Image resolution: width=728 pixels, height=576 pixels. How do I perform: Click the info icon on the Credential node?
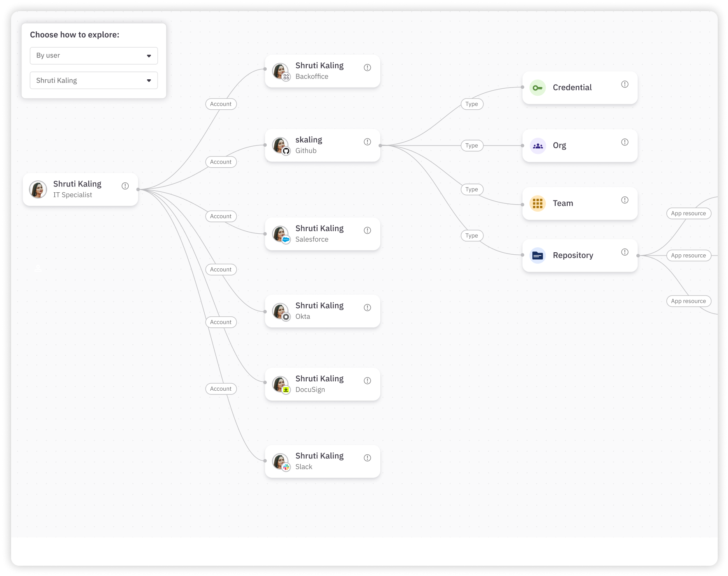pyautogui.click(x=624, y=84)
